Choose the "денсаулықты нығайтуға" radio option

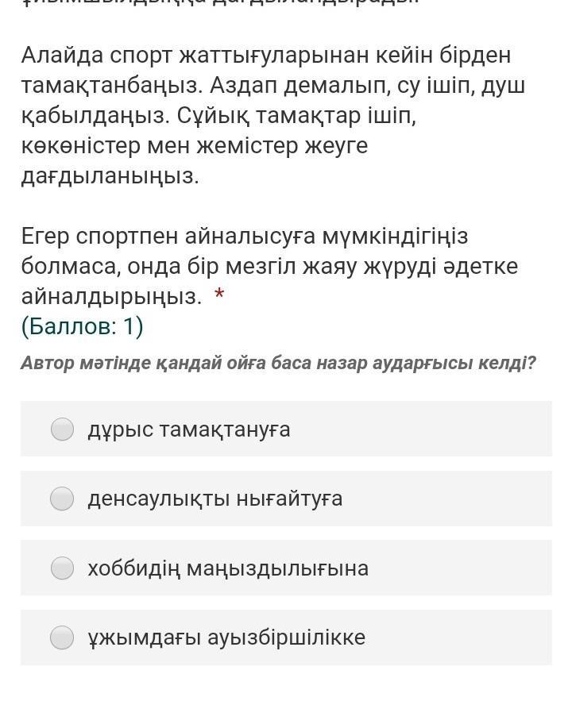pos(62,499)
